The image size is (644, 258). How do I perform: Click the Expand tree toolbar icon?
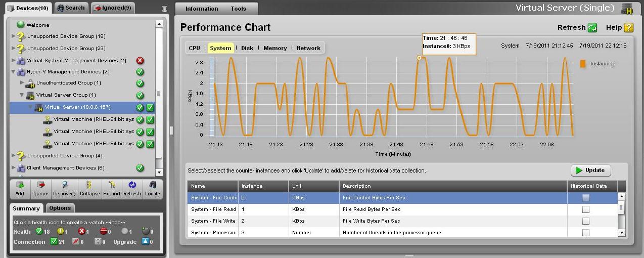tap(112, 185)
